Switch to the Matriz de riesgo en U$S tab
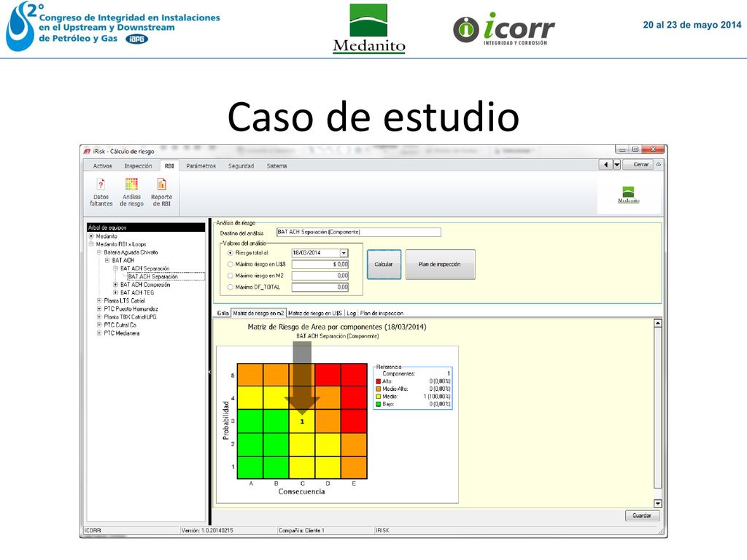The width and height of the screenshot is (747, 560). click(315, 314)
